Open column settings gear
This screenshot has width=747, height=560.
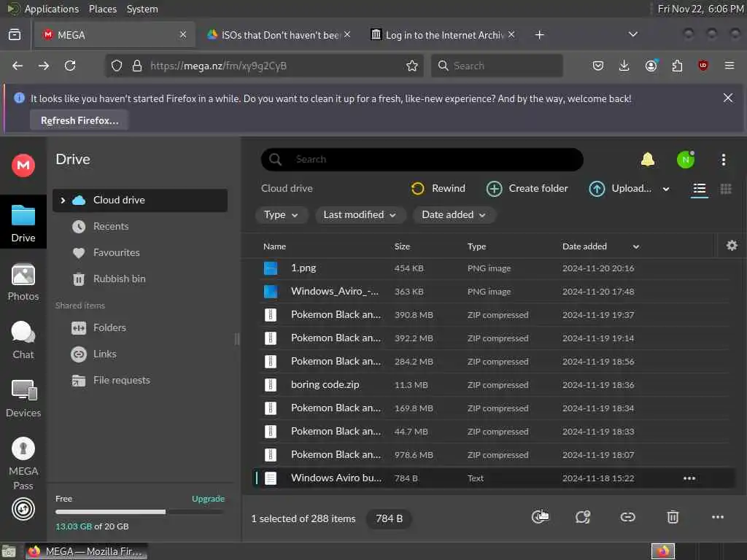pos(732,246)
